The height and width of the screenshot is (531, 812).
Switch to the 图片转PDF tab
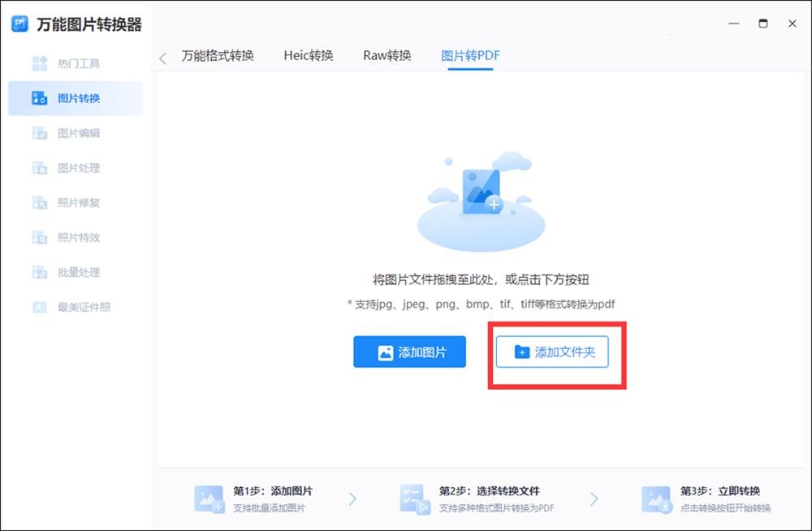(469, 54)
